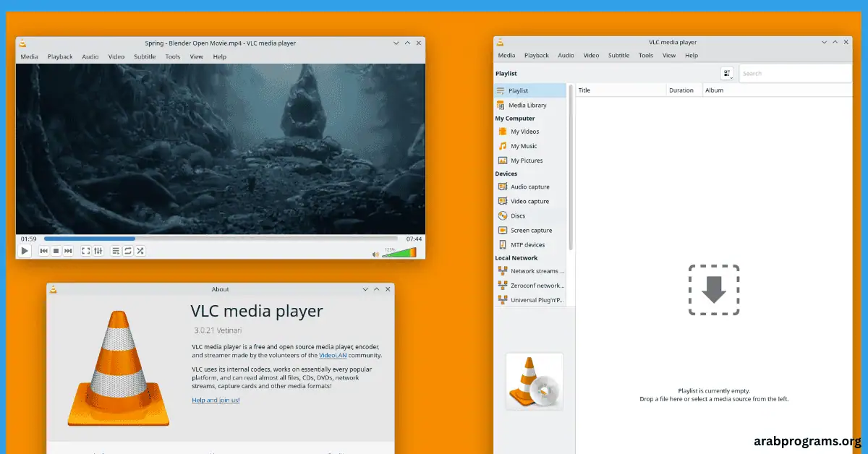Stop playback with the Stop button
The height and width of the screenshot is (454, 868).
pos(56,251)
